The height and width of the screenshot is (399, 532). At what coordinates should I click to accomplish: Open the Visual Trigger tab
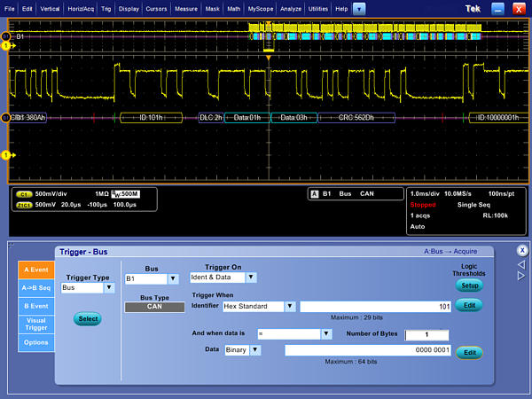click(35, 324)
